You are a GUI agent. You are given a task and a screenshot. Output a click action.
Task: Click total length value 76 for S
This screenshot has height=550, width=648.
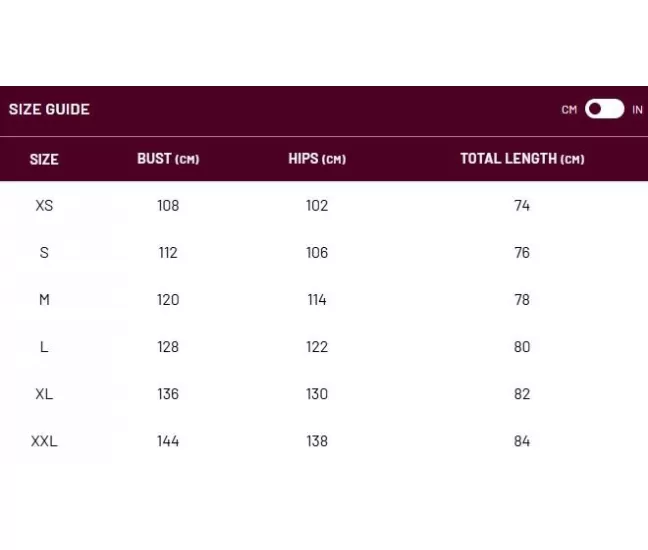522,252
